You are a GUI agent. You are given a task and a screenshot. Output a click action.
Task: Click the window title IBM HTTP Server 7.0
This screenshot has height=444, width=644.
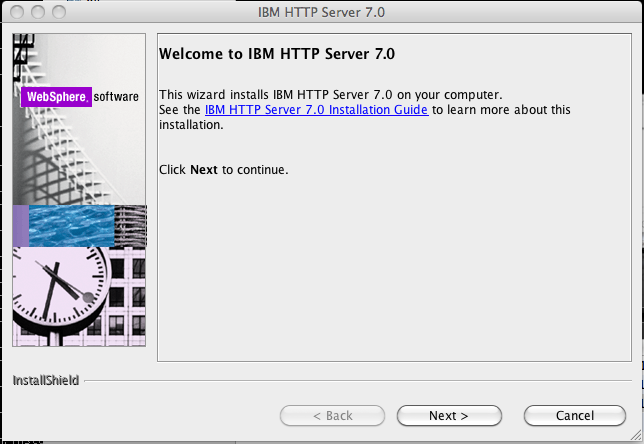point(321,12)
